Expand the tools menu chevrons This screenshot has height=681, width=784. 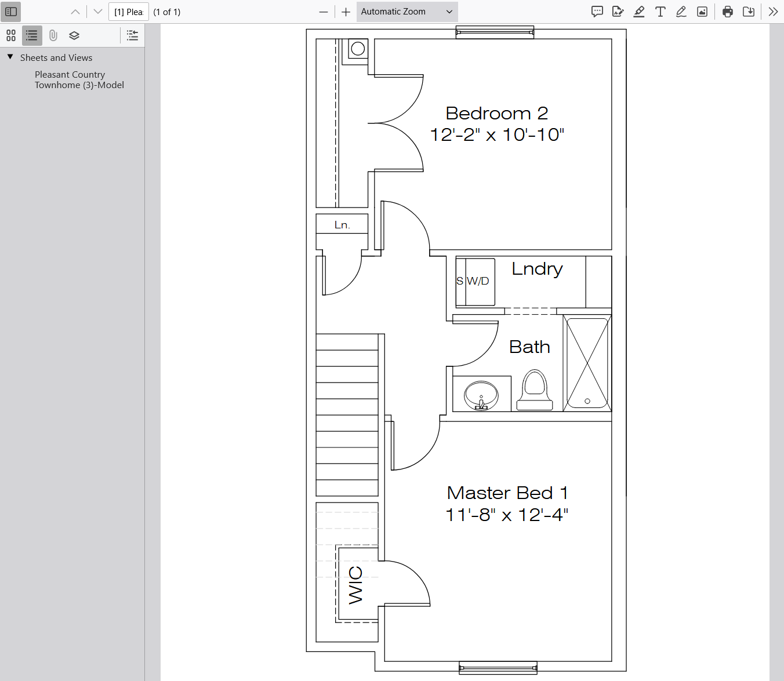(x=773, y=12)
